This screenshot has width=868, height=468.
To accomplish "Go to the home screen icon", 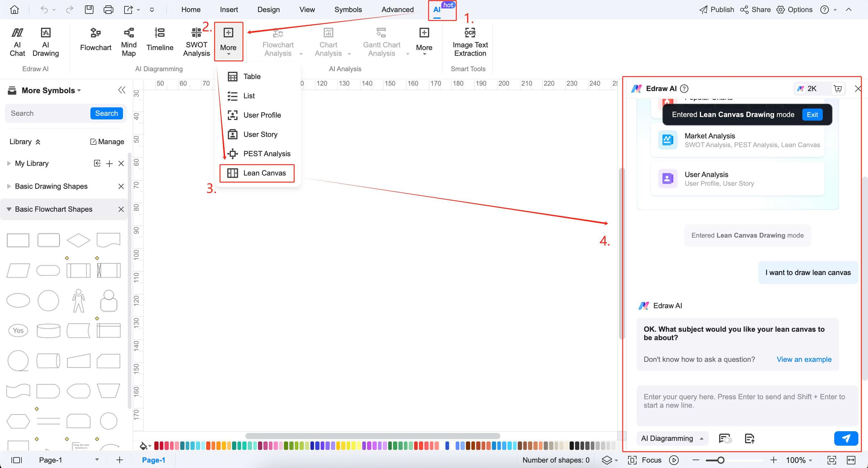I will pos(14,9).
